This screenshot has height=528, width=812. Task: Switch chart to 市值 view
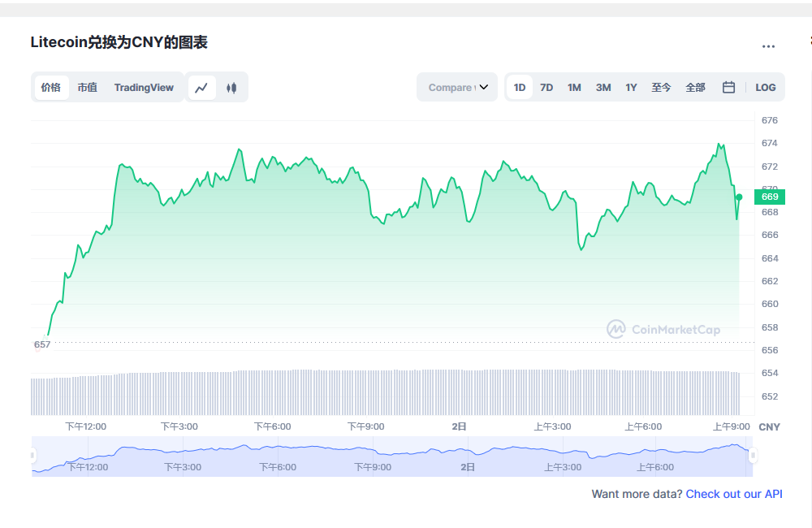coord(88,87)
